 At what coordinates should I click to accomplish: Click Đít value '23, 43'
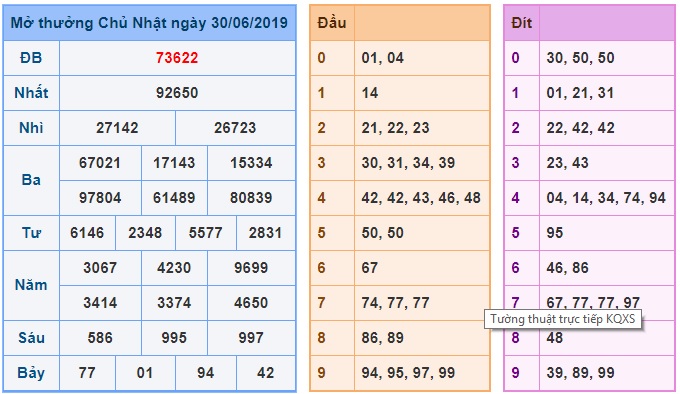567,163
